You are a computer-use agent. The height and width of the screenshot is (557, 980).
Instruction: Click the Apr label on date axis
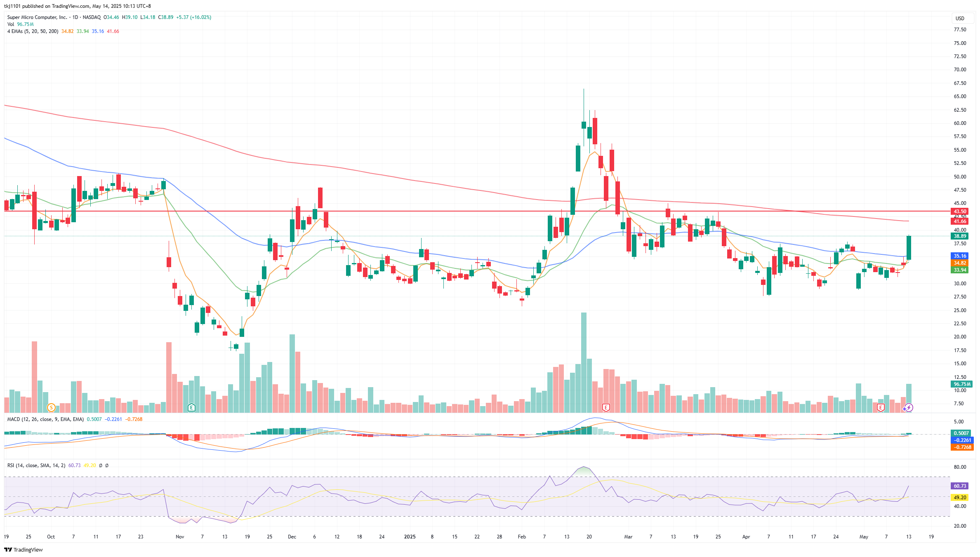pyautogui.click(x=746, y=537)
